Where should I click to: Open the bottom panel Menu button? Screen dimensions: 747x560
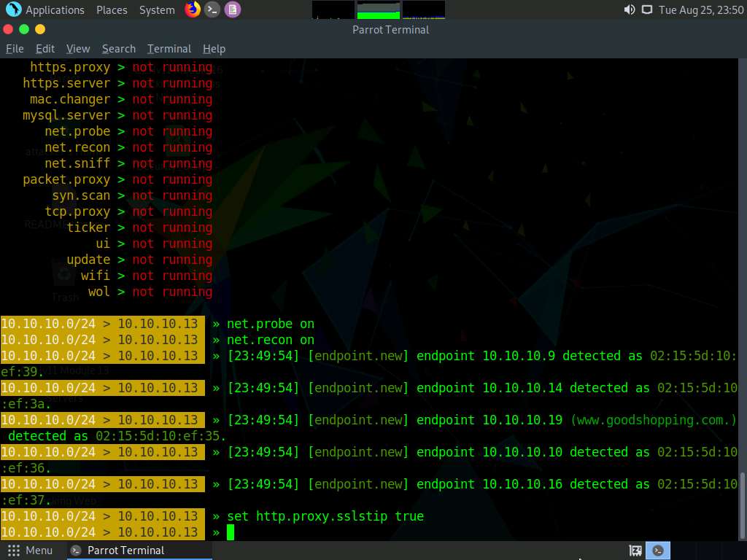30,551
